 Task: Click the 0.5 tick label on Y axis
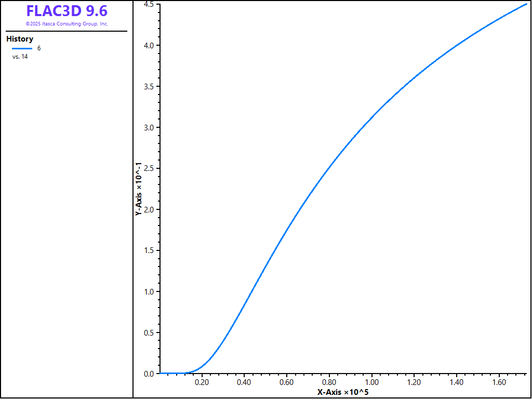pyautogui.click(x=149, y=332)
